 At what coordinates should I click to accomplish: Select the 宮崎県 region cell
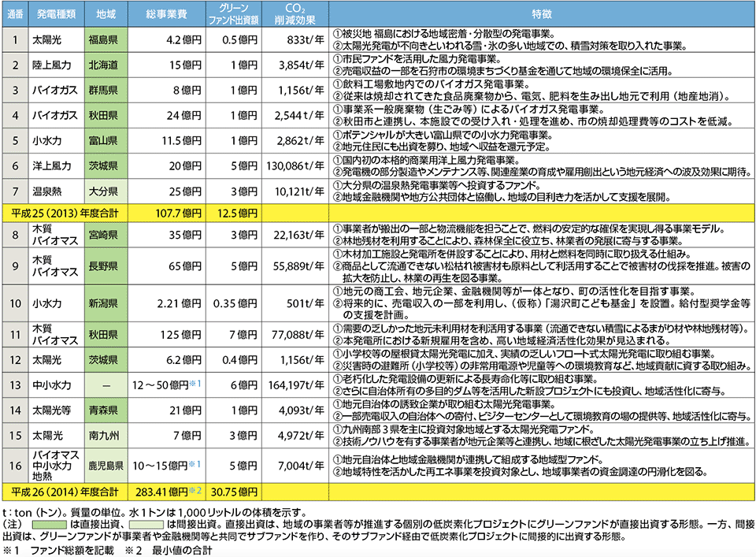(x=106, y=235)
